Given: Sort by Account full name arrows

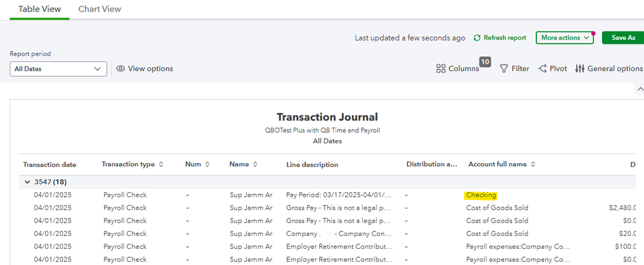Looking at the screenshot, I should click(532, 164).
